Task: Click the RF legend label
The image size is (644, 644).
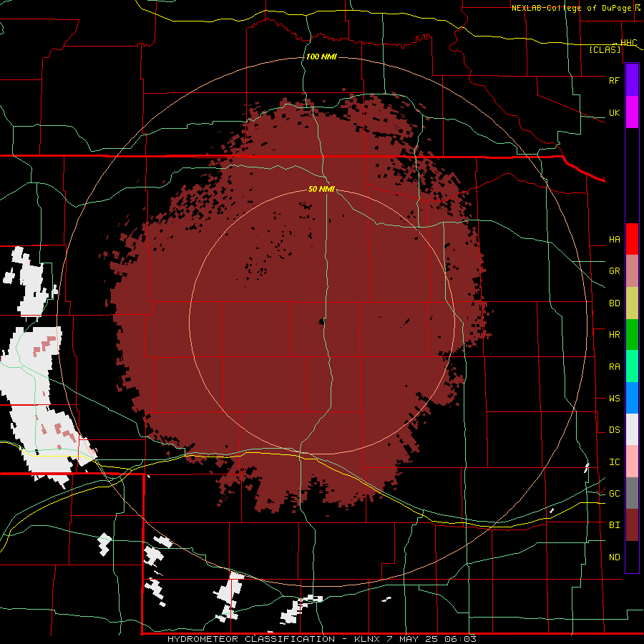Action: (x=615, y=80)
